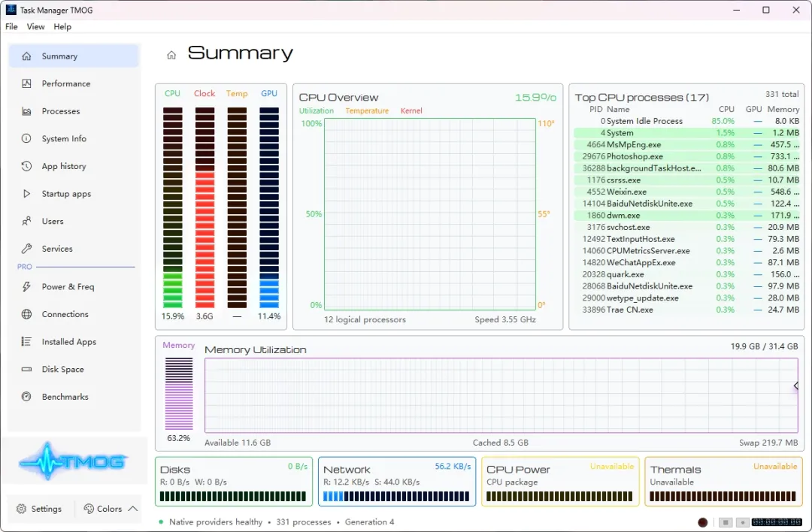This screenshot has height=532, width=812.
Task: Click the small dot button in status bar
Action: 743,522
